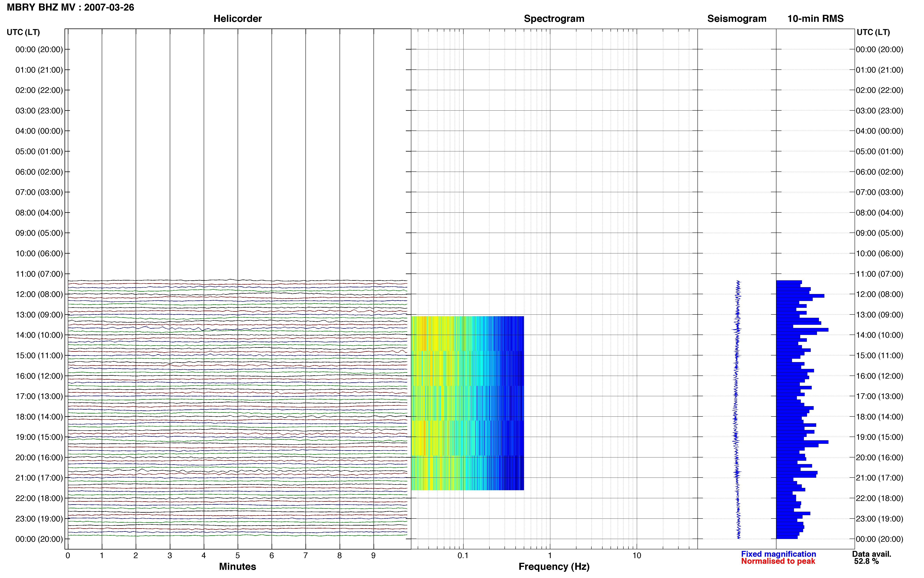924x578 pixels.
Task: Click right-axis time label '09:00 (05:00)'
Action: [879, 233]
